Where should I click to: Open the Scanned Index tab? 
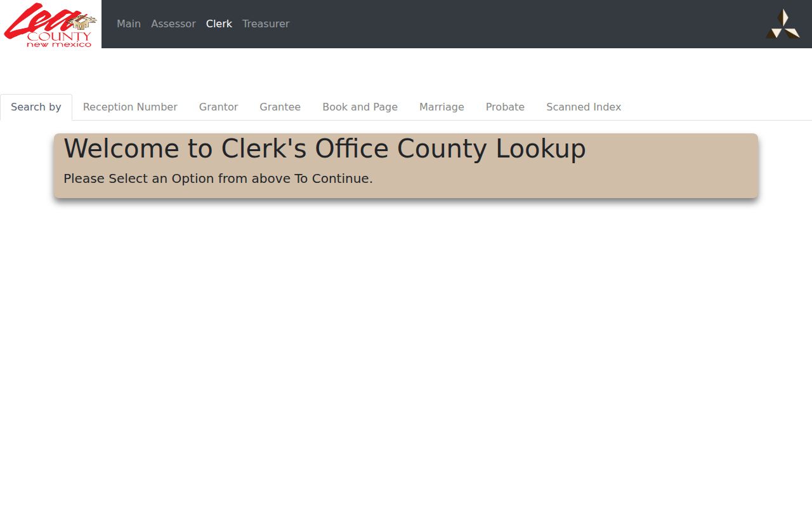coord(584,107)
